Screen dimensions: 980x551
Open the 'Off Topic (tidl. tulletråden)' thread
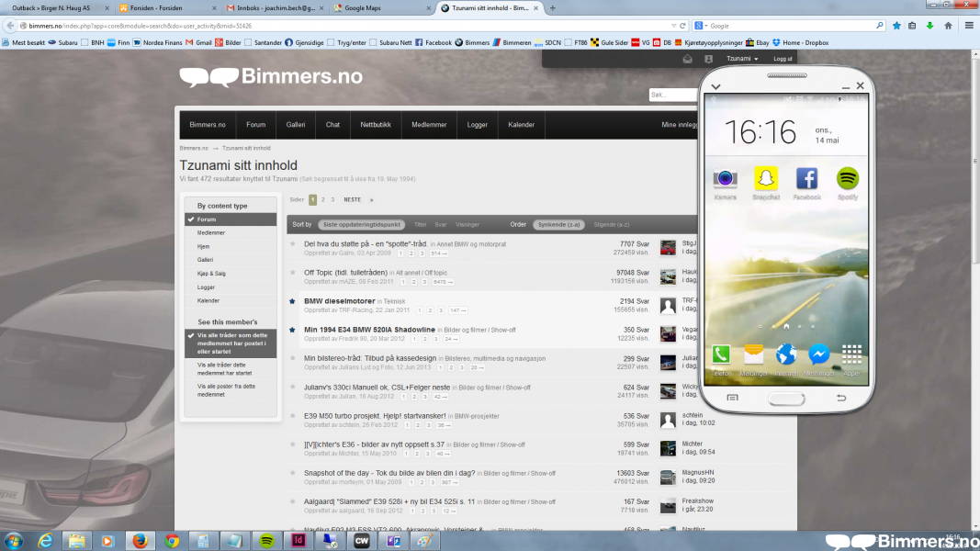click(345, 273)
